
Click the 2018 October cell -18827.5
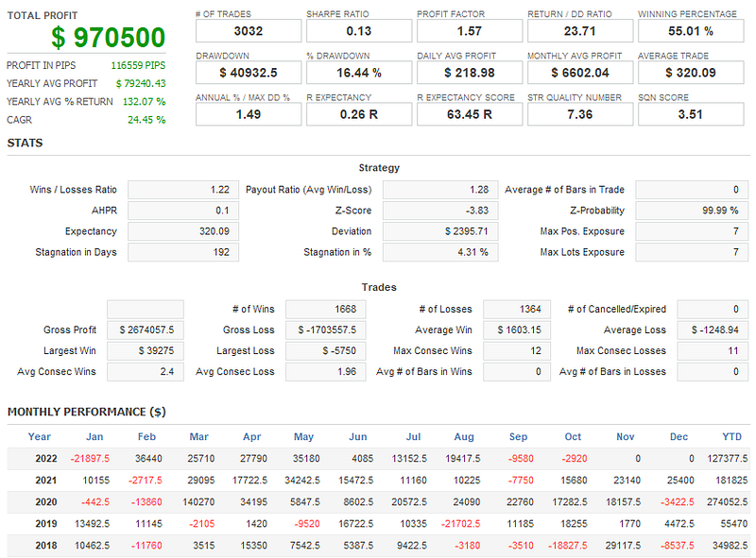(x=568, y=546)
